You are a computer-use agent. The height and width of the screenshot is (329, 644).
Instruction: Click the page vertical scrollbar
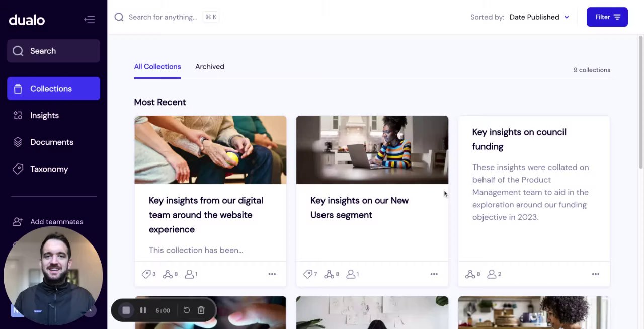coord(640,102)
